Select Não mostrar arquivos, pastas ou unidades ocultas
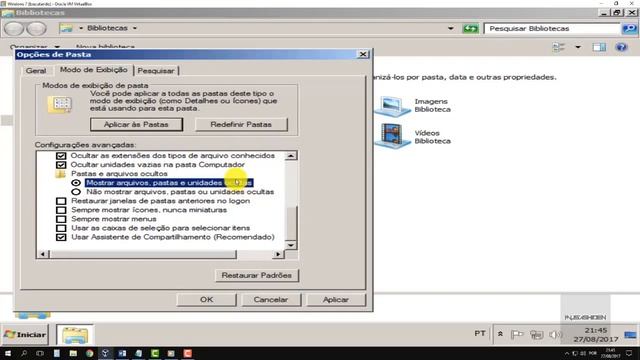This screenshot has width=640, height=360. (76, 192)
